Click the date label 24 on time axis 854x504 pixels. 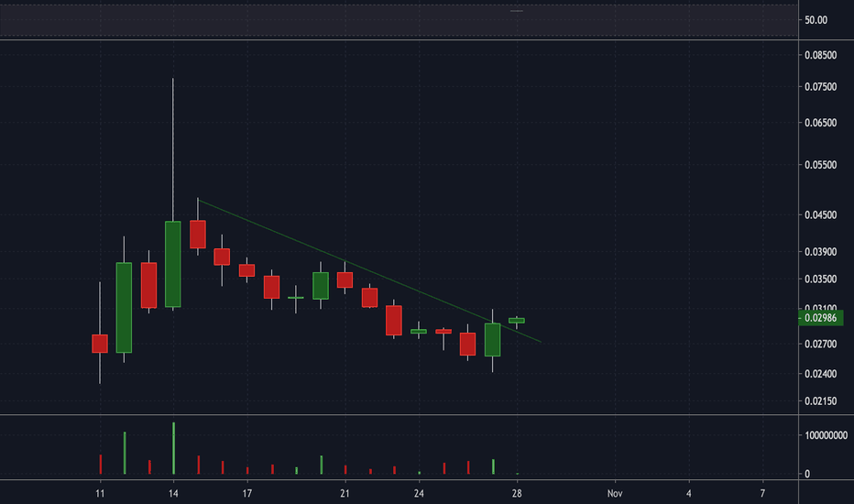tap(418, 493)
